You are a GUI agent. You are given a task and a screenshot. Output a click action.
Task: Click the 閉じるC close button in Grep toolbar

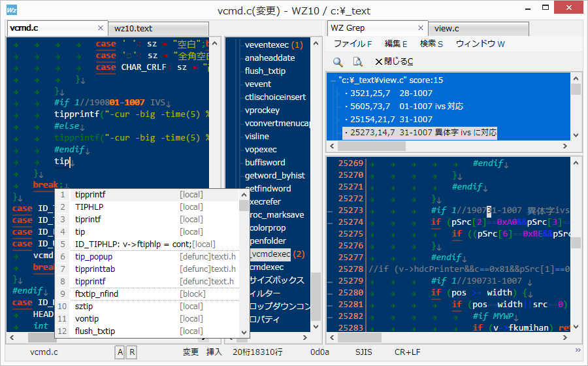[x=395, y=62]
